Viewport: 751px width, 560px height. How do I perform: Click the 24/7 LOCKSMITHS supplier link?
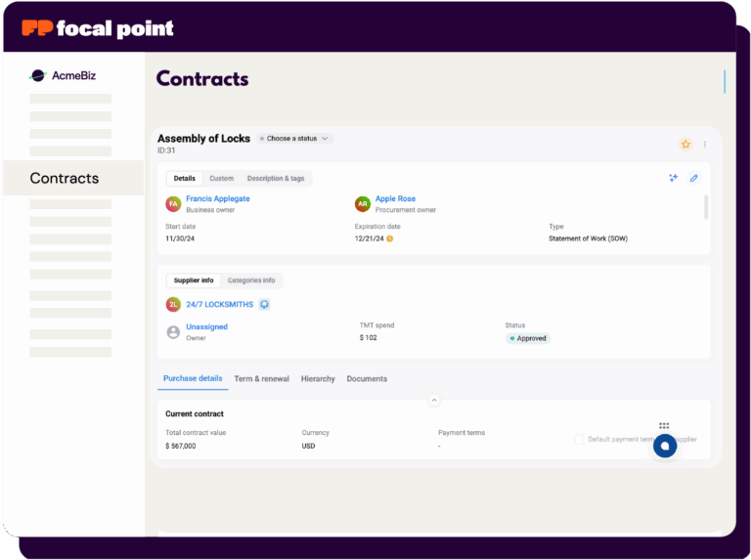(x=219, y=305)
